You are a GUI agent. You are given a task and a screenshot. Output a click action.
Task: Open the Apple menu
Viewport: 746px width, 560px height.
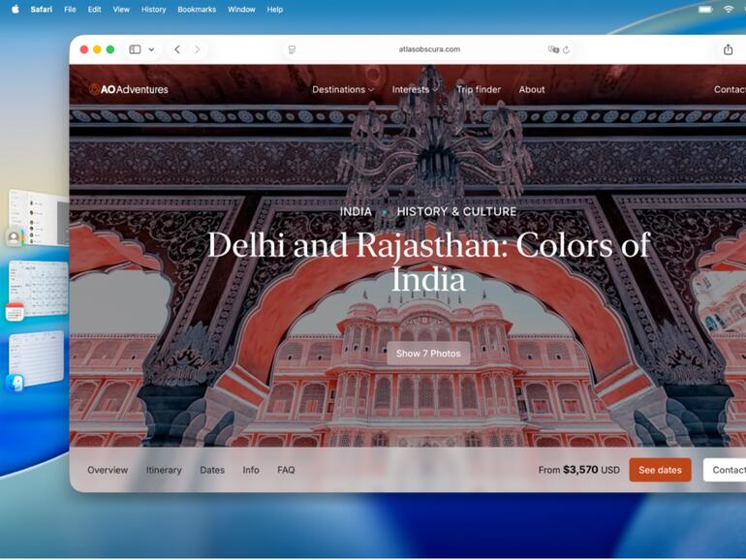16,9
